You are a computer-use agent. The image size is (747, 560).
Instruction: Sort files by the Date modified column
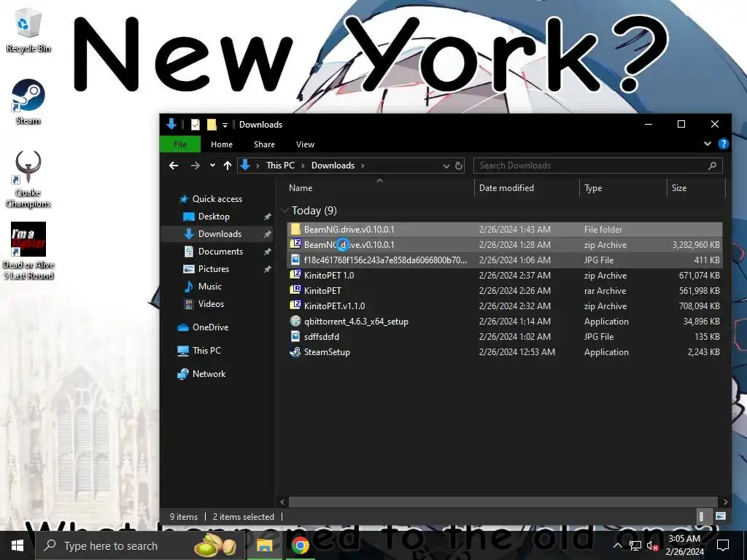click(527, 188)
